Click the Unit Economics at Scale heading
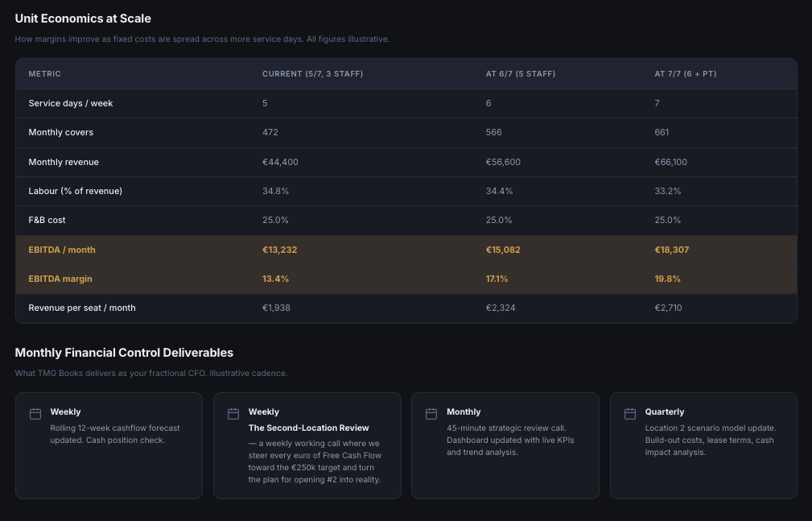 (x=83, y=19)
